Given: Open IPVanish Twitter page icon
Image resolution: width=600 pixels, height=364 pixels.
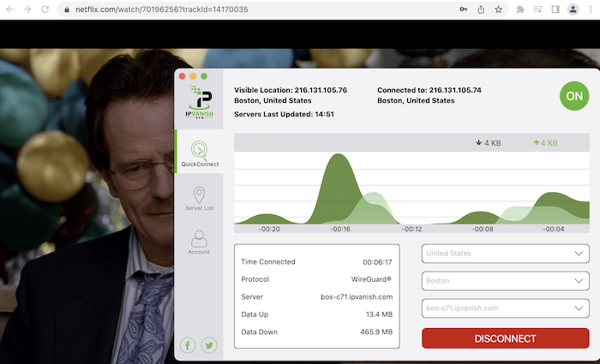Looking at the screenshot, I should 209,346.
